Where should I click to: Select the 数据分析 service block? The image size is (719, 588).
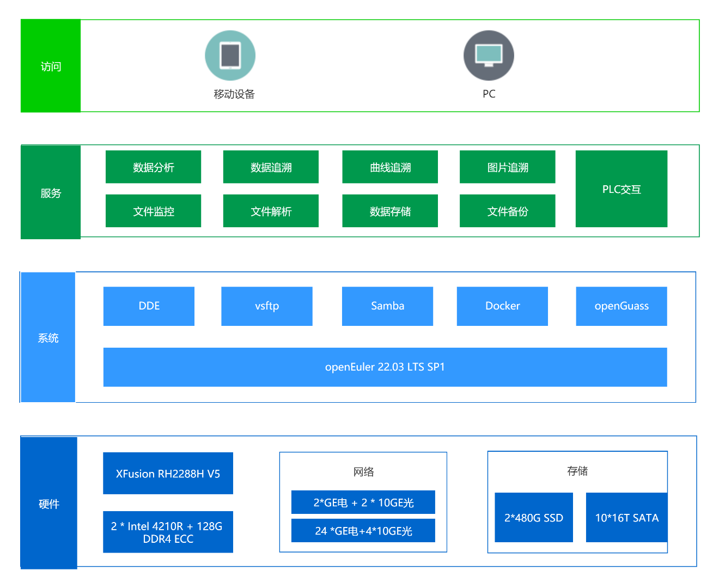click(153, 167)
